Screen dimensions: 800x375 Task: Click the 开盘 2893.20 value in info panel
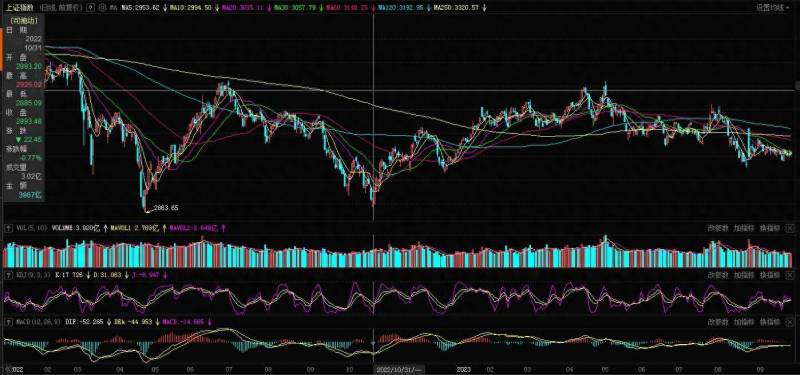(x=30, y=66)
